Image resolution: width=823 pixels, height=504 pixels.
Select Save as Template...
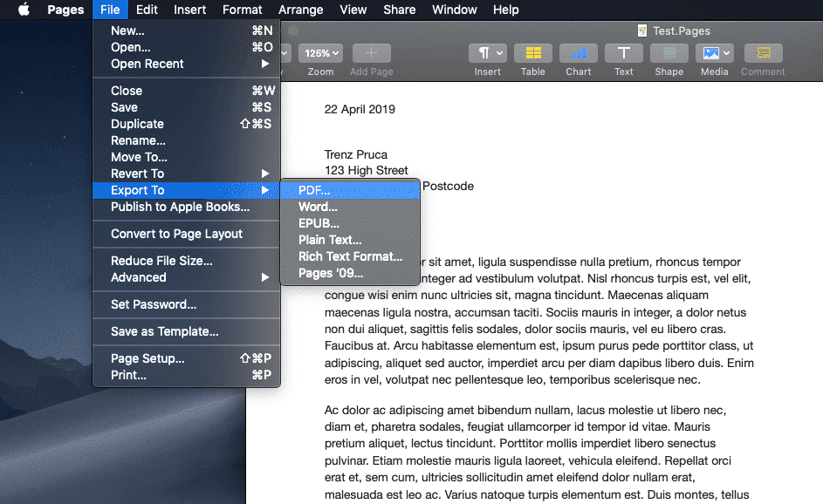coord(186,331)
